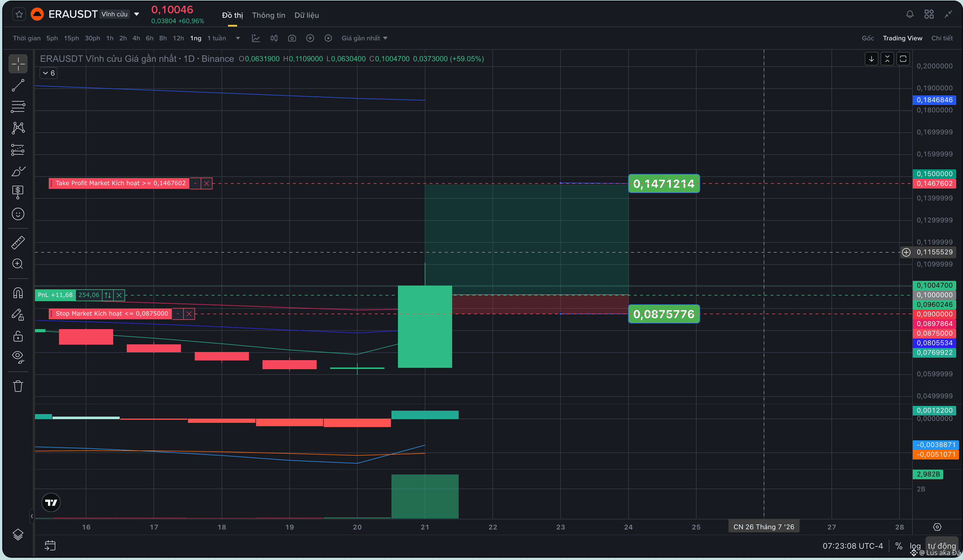Open time axis settings gear icon
The height and width of the screenshot is (560, 963).
tap(937, 527)
